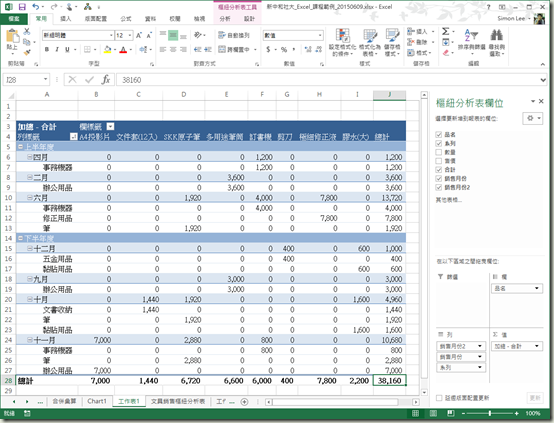Open the 品名 field dropdown in columns area
The width and height of the screenshot is (554, 423).
click(x=537, y=288)
